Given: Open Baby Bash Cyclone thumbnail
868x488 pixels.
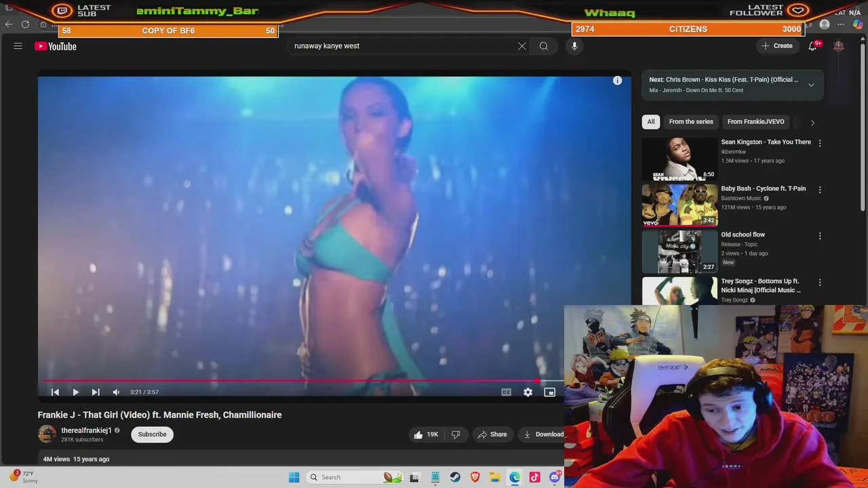Looking at the screenshot, I should pos(679,205).
